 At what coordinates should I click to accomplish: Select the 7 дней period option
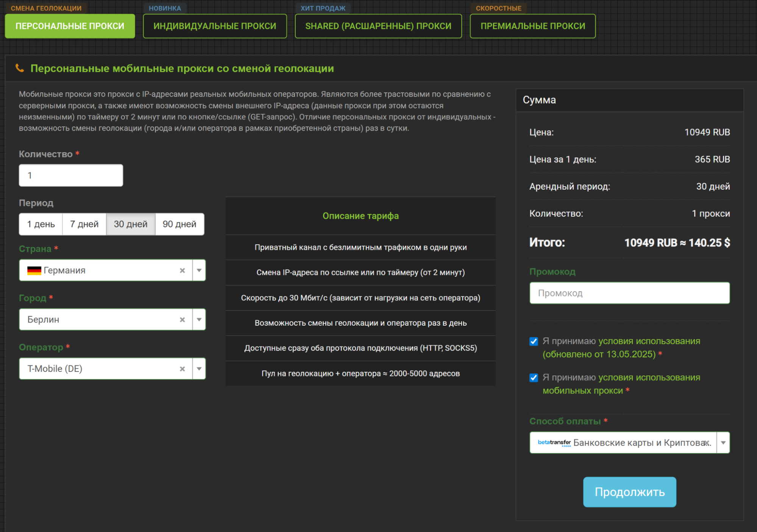[84, 224]
